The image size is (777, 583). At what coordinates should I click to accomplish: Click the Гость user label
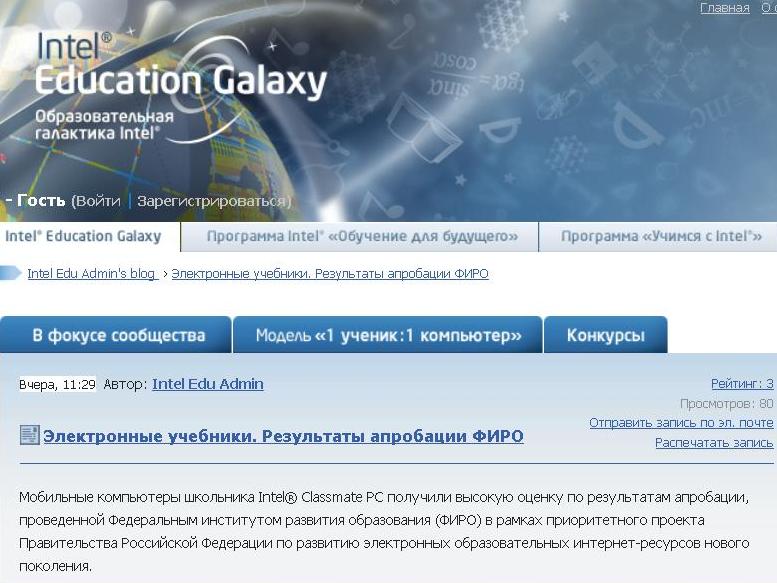tap(41, 200)
